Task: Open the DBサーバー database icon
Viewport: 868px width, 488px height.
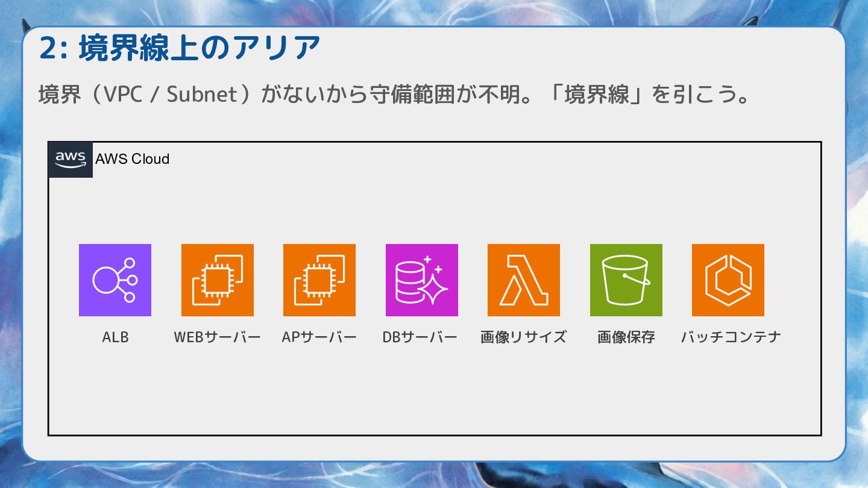Action: [x=421, y=280]
